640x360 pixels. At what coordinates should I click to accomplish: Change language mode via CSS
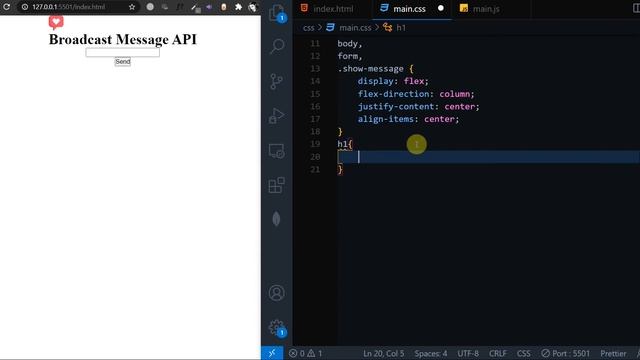click(x=524, y=353)
